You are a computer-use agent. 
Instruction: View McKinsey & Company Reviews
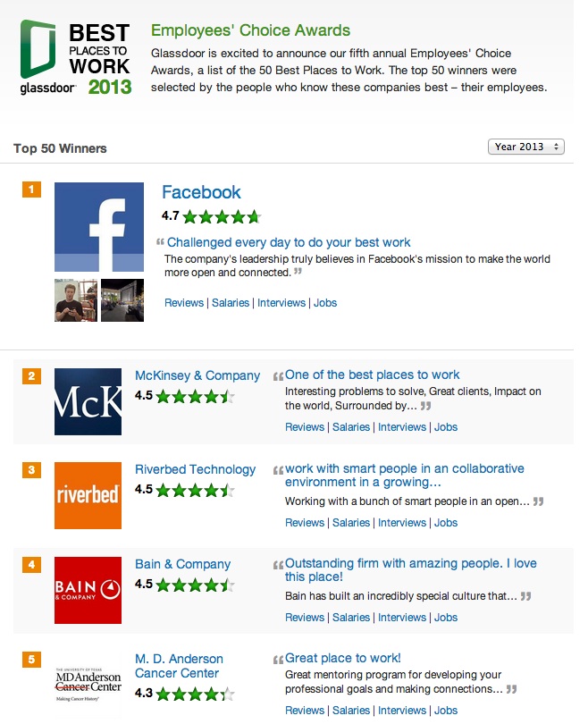[x=305, y=427]
